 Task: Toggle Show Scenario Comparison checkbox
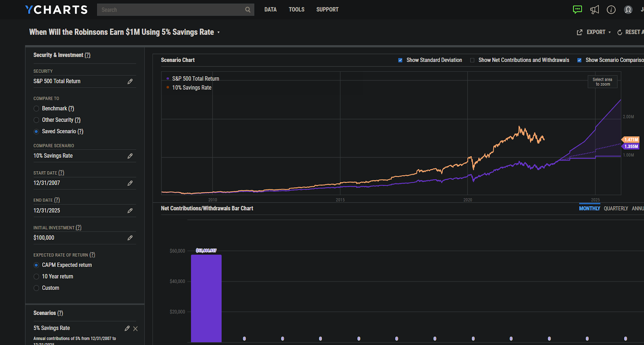tap(579, 60)
